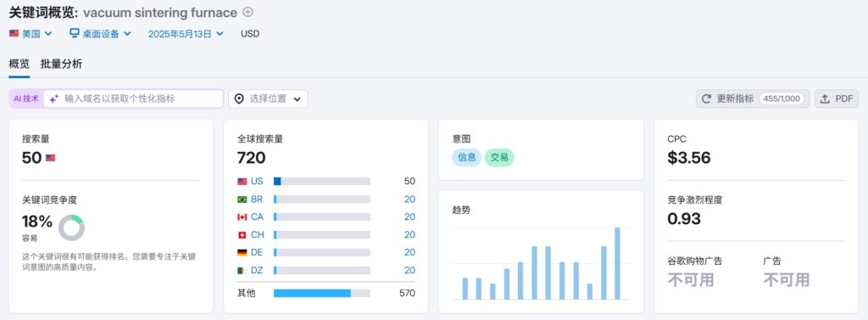Click the plus icon beside keyword title
868x320 pixels.
click(248, 12)
